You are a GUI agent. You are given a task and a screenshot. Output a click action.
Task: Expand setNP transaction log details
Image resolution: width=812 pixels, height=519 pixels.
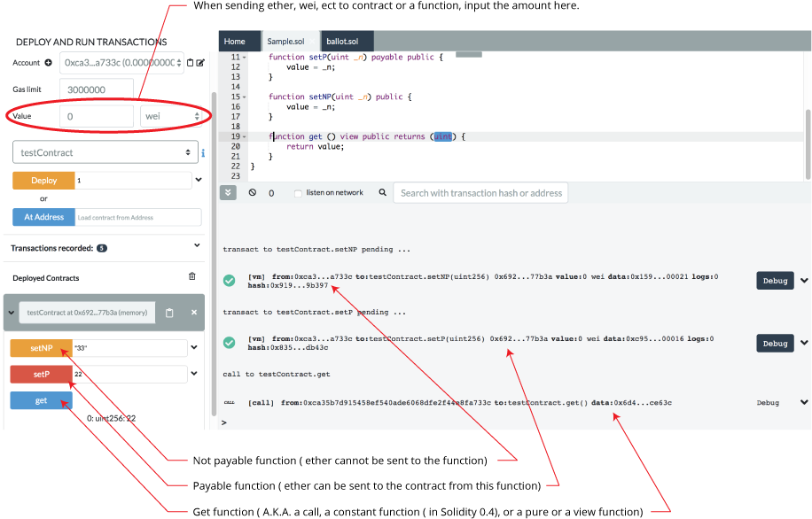[804, 281]
